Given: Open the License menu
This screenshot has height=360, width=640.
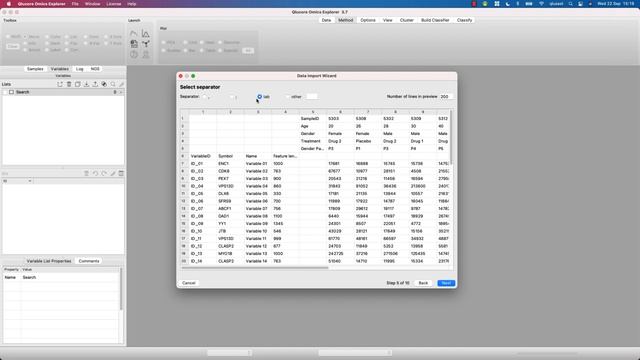Looking at the screenshot, I should point(113,4).
